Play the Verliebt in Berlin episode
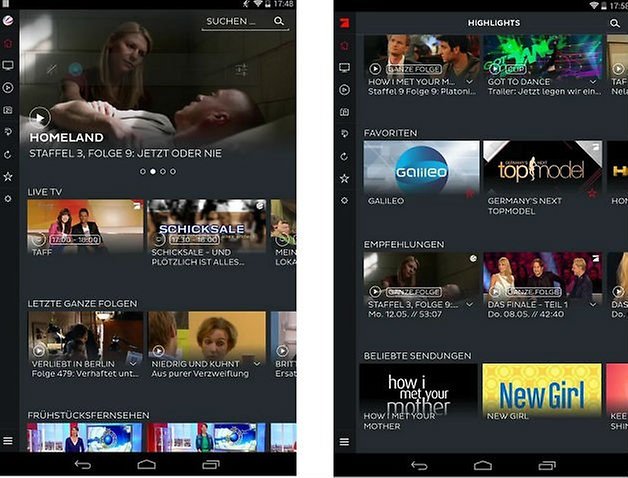The width and height of the screenshot is (628, 478). (x=39, y=351)
